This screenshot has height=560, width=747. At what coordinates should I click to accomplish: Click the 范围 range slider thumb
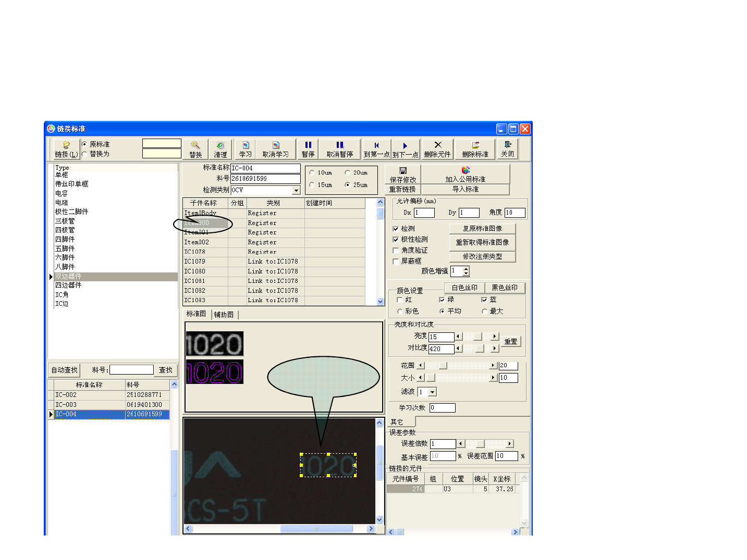coord(443,366)
